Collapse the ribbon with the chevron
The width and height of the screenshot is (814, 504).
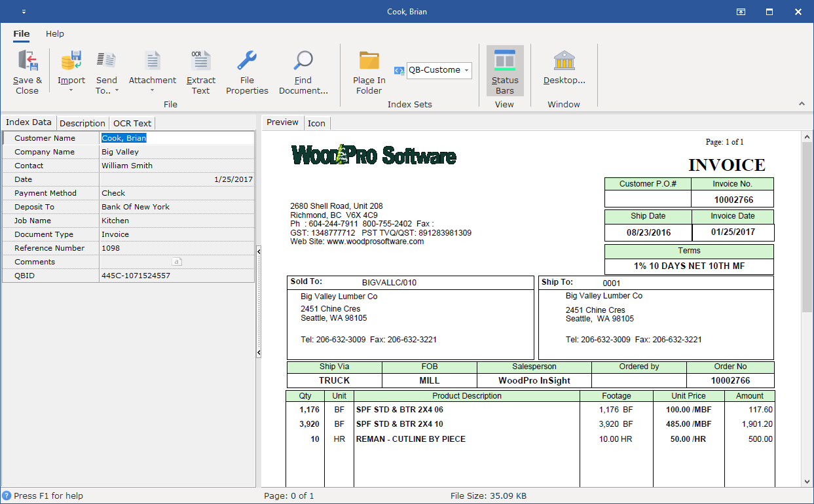coord(802,103)
